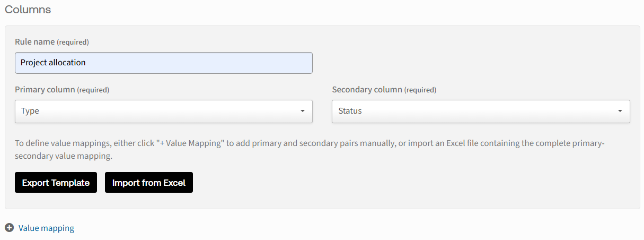Click the Secondary column label
Screen dimensions: 644x240
click(367, 90)
